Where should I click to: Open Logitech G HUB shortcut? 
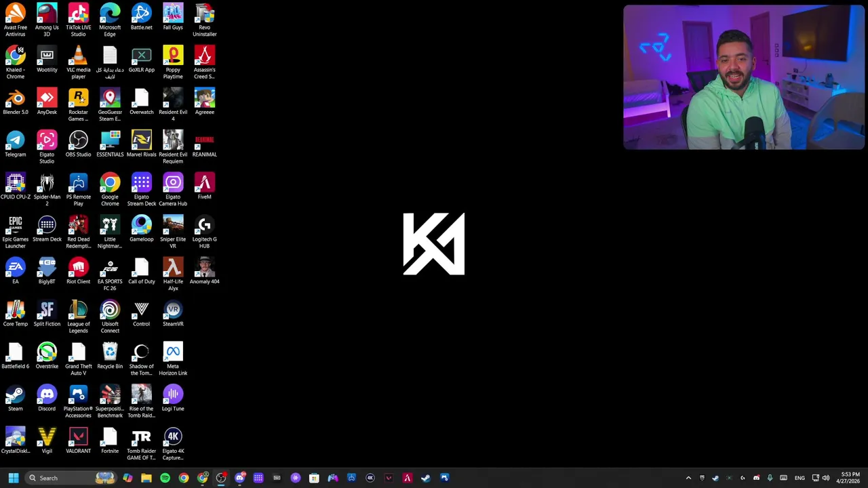coord(204,232)
